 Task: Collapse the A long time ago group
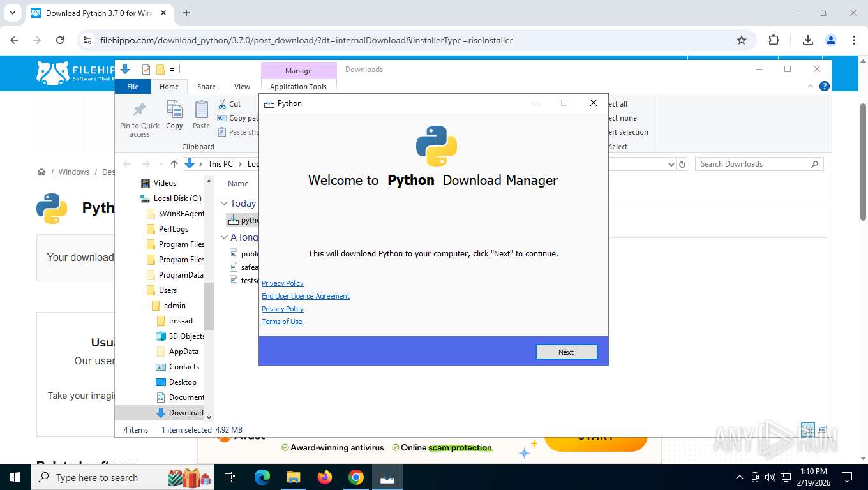click(x=224, y=237)
